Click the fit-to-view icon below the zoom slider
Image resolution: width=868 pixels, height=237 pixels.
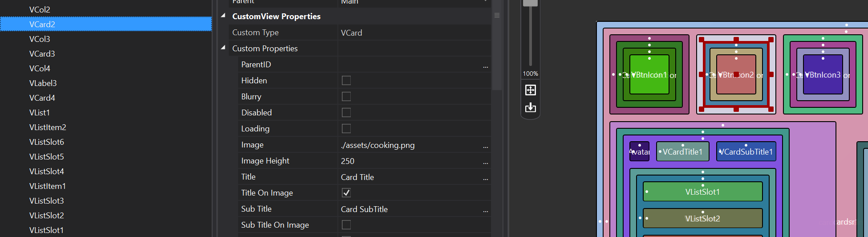tap(530, 90)
